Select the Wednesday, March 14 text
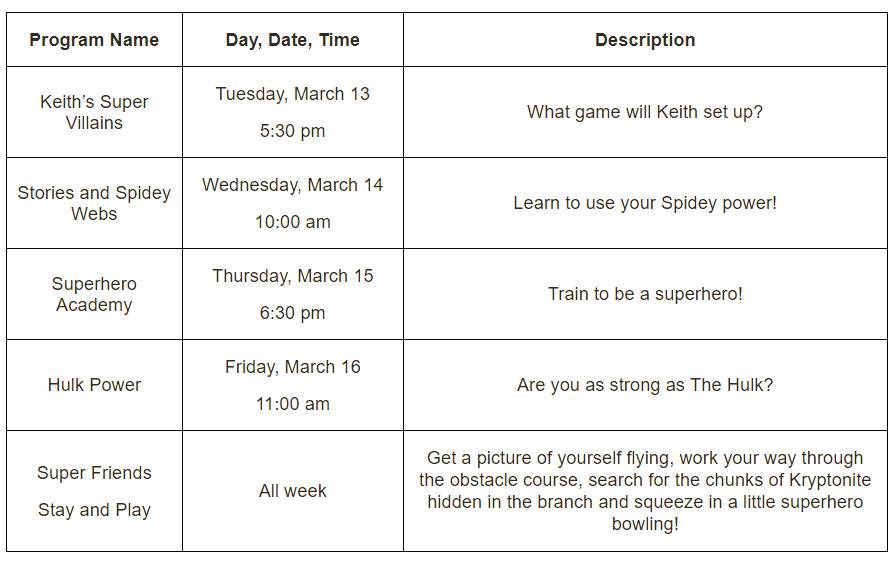This screenshot has height=562, width=895. [292, 185]
